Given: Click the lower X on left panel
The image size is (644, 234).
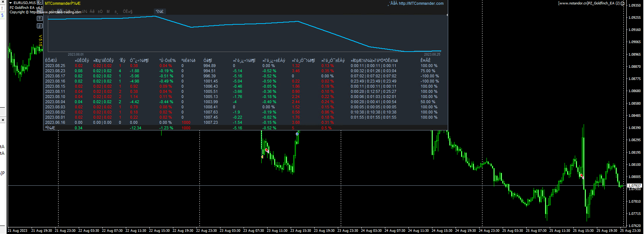Looking at the screenshot, I should click(3, 120).
